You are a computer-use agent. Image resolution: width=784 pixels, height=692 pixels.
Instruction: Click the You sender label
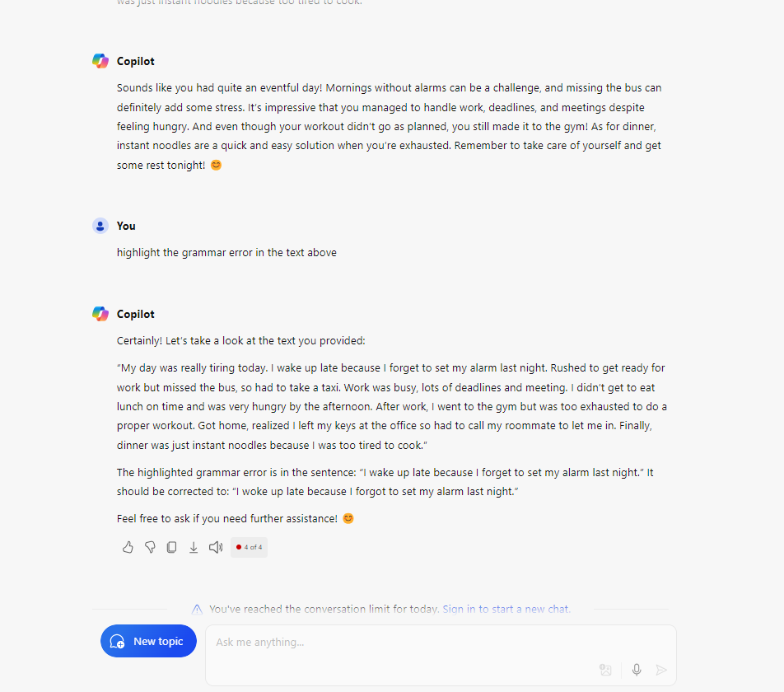tap(125, 225)
